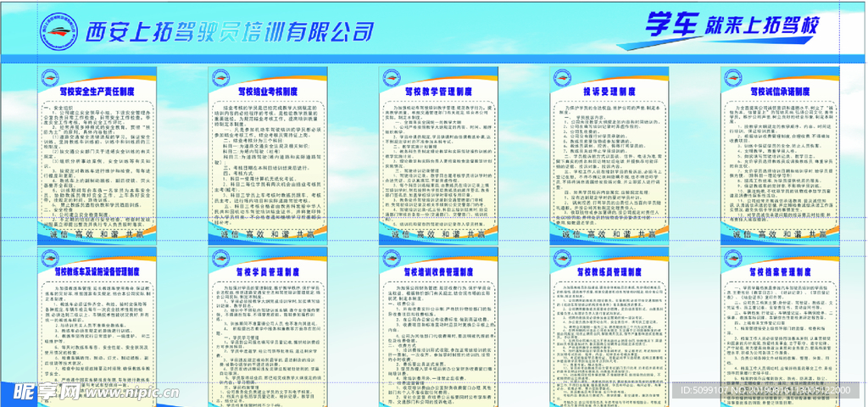Image resolution: width=868 pixels, height=407 pixels.
Task: Click the logo above 驾校结业考核制度 panel
Action: point(220,77)
